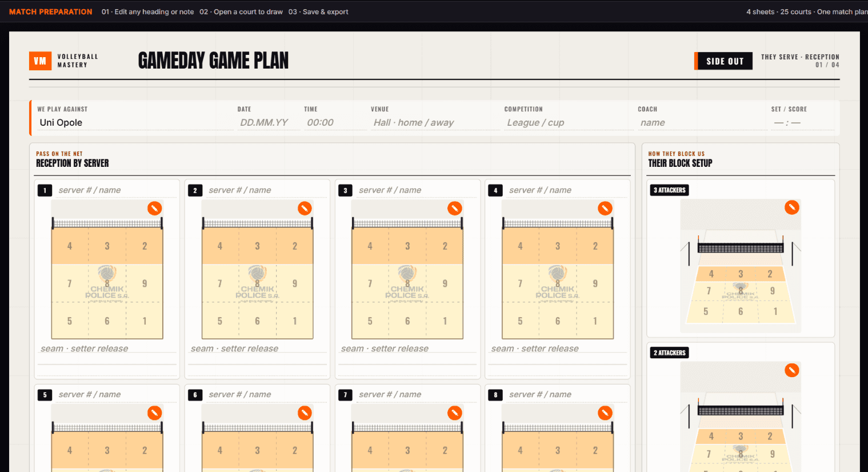Click the SIDE OUT badge

coord(723,61)
